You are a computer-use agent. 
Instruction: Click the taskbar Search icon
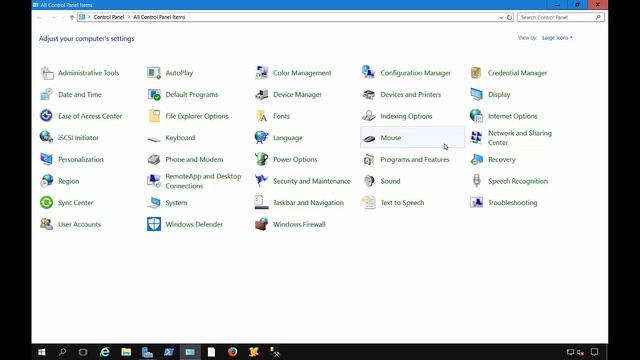pos(62,352)
